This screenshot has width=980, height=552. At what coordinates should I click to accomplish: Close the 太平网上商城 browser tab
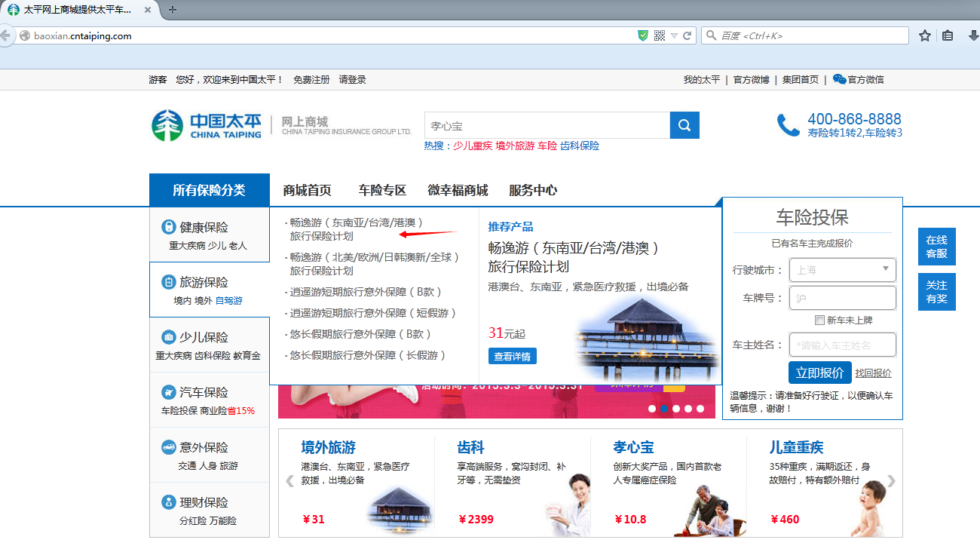[147, 10]
